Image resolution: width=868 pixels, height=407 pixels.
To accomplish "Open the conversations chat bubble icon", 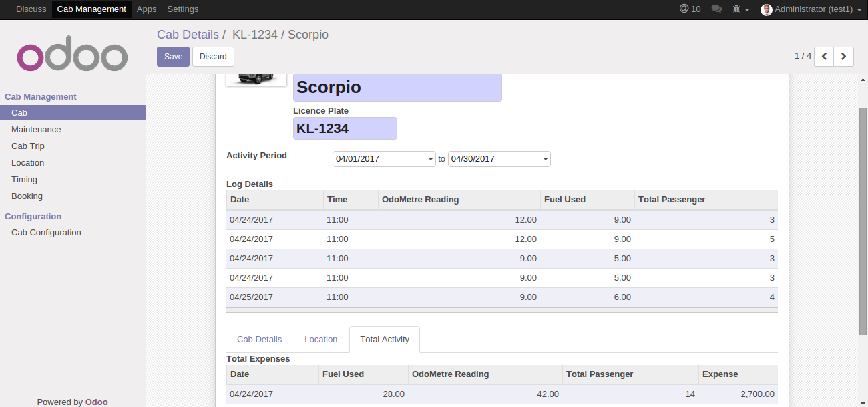I will click(716, 9).
